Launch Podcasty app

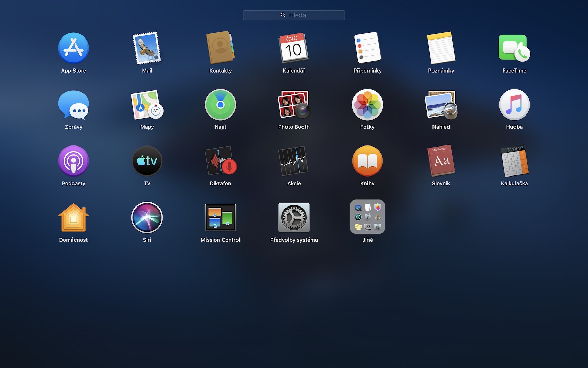73,161
